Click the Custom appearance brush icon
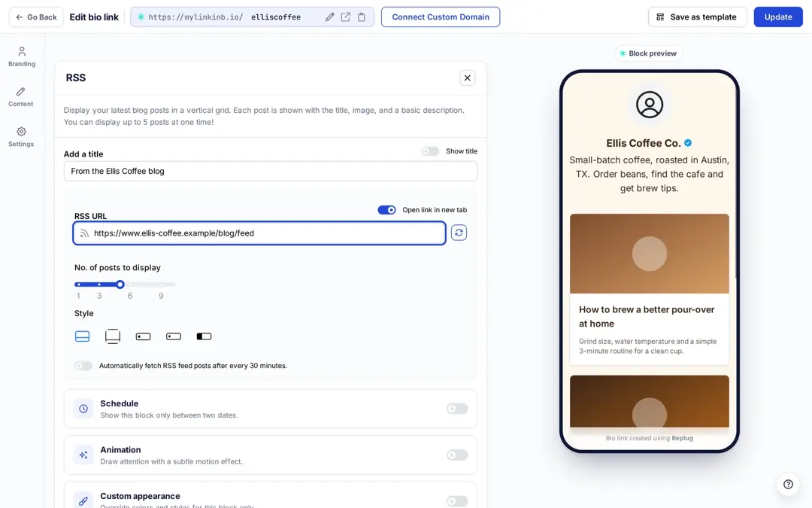Image resolution: width=812 pixels, height=508 pixels. (83, 500)
